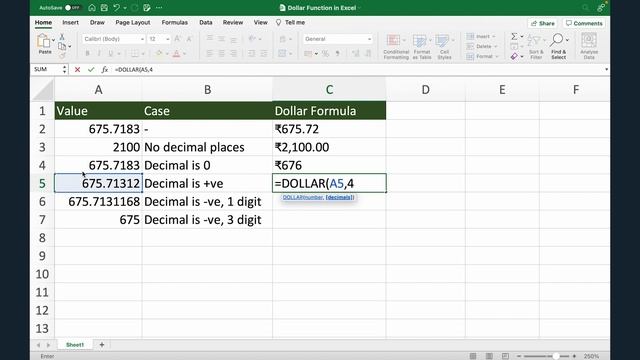Open the Calibri (Body) font dropdown

coord(142,39)
